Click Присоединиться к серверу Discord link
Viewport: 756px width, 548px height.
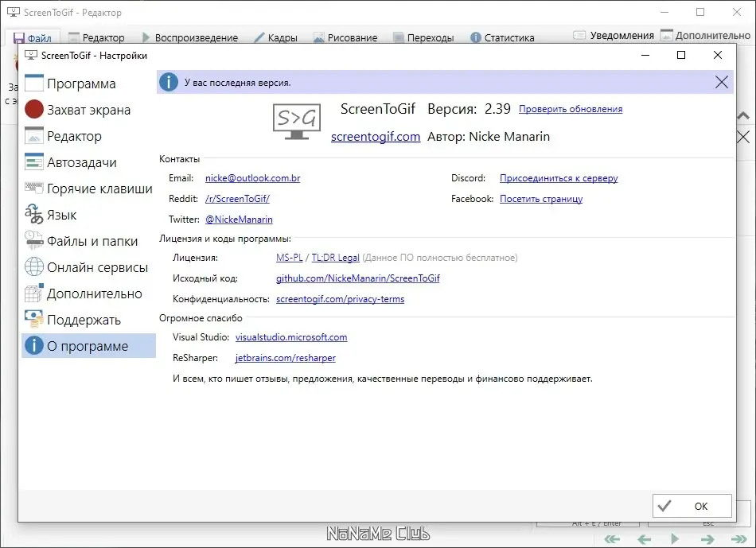coord(559,178)
